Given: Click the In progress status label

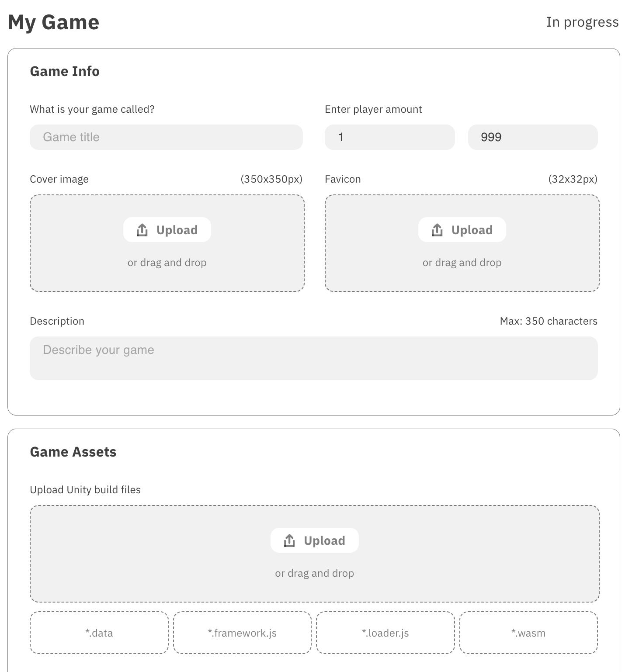Looking at the screenshot, I should (582, 21).
